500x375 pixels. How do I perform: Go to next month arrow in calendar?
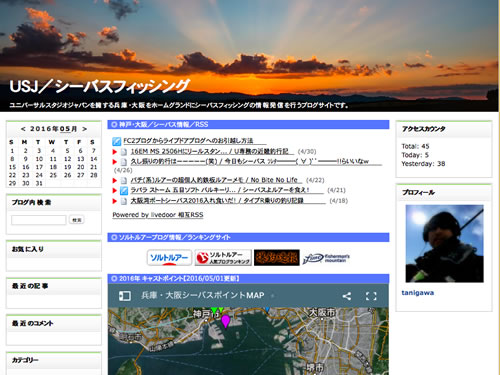pyautogui.click(x=85, y=129)
